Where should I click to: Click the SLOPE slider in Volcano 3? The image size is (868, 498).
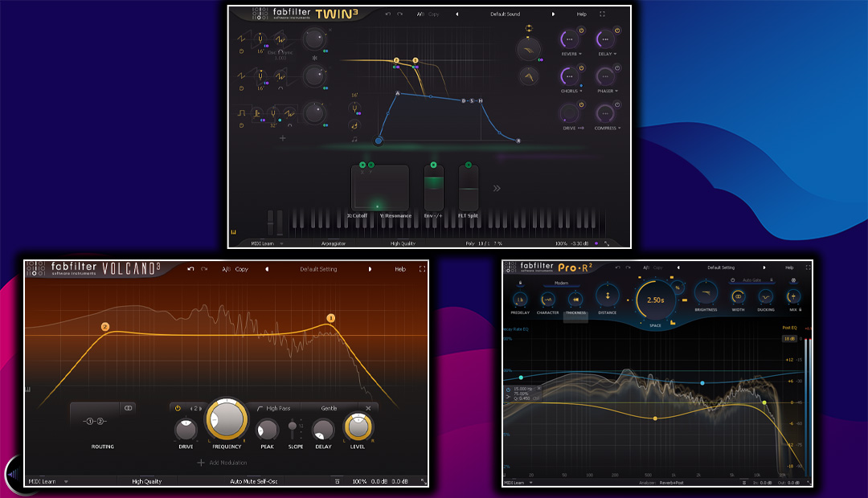point(293,430)
